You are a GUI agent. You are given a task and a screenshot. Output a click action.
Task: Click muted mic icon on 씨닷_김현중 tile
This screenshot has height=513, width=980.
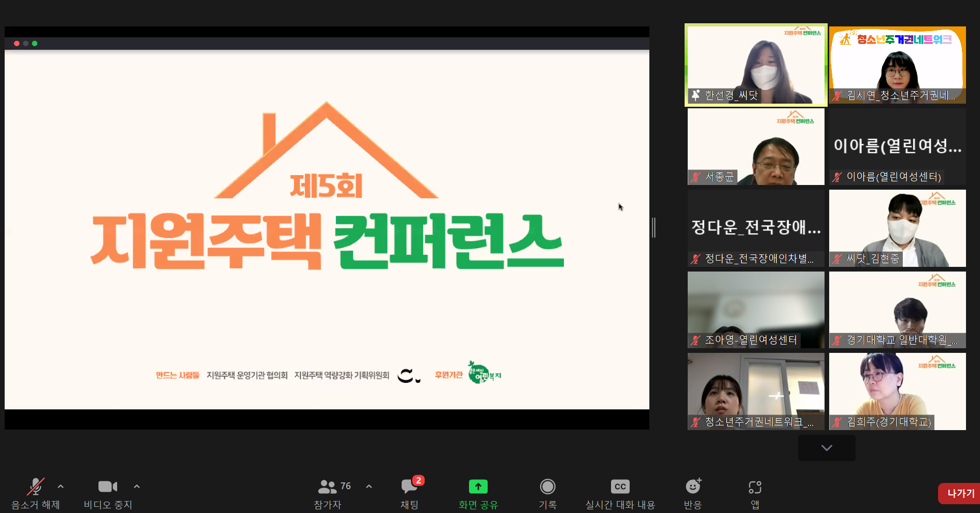(837, 259)
